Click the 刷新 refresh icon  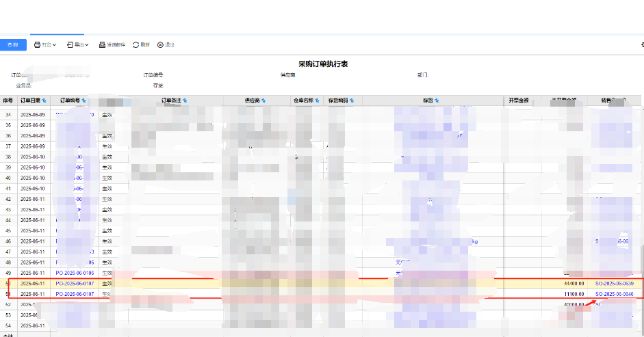136,45
